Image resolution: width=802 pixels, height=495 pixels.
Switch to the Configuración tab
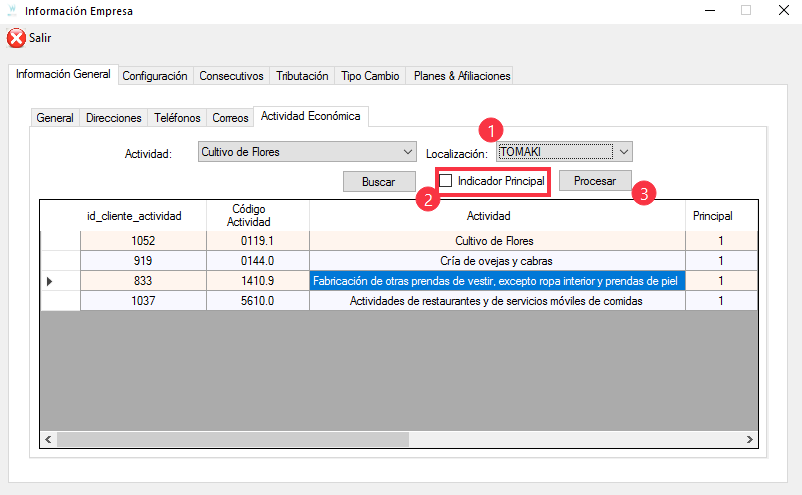pos(155,76)
